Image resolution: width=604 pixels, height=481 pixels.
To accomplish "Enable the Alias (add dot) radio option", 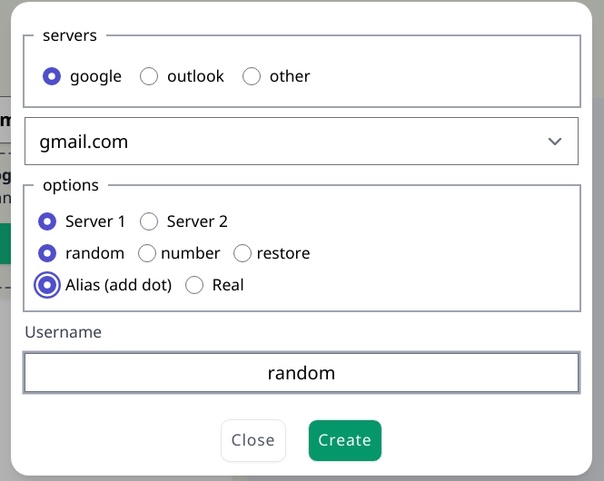I will [47, 285].
